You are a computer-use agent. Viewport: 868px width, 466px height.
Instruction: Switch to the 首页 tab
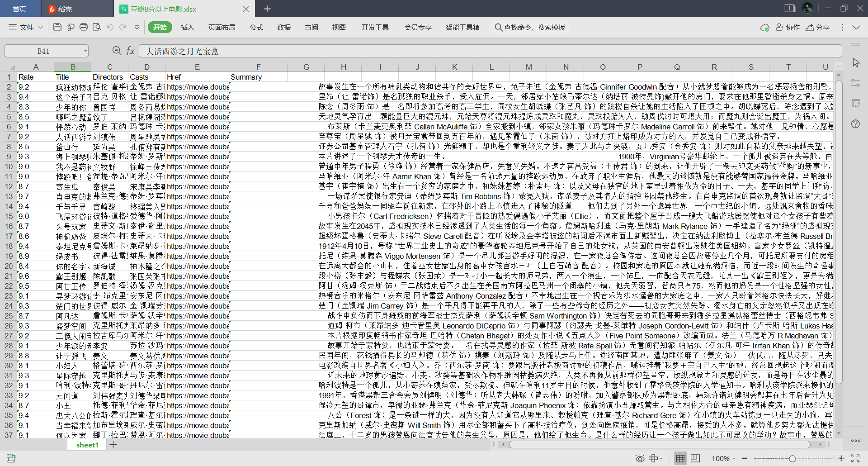coord(19,9)
